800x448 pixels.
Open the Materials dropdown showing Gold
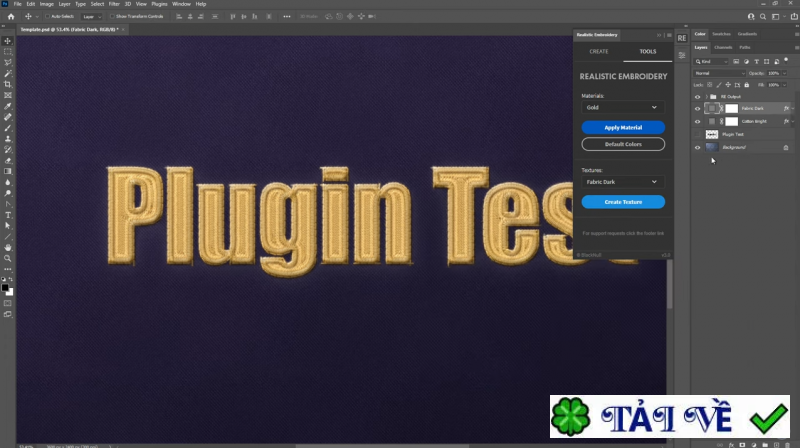623,107
